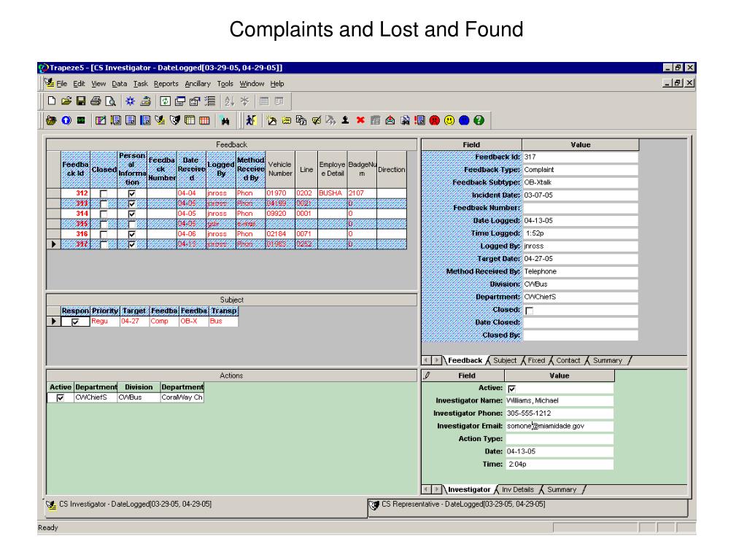Select row marker for feedback 317

53,244
